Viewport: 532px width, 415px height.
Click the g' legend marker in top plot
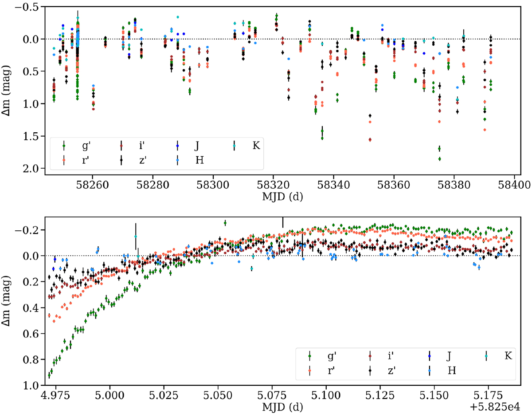[x=64, y=146]
